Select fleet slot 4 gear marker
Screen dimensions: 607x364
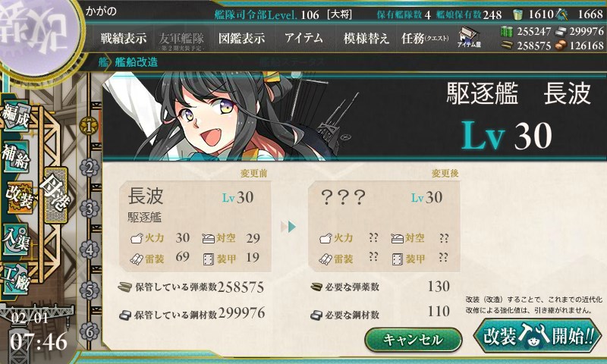pyautogui.click(x=89, y=250)
